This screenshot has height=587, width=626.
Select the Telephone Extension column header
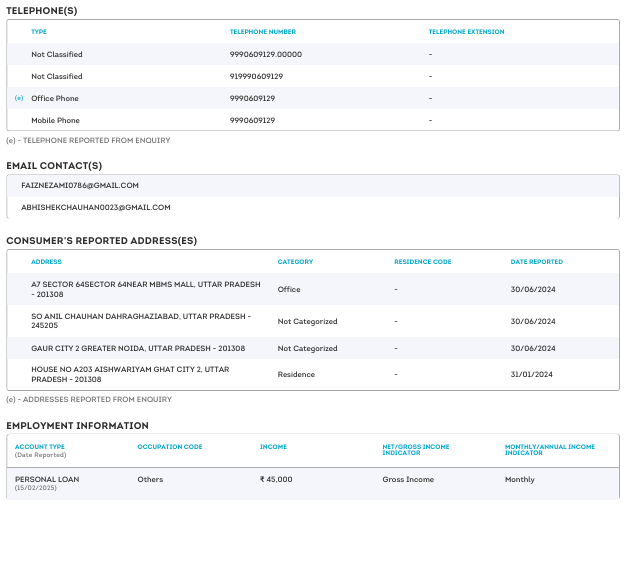[466, 32]
